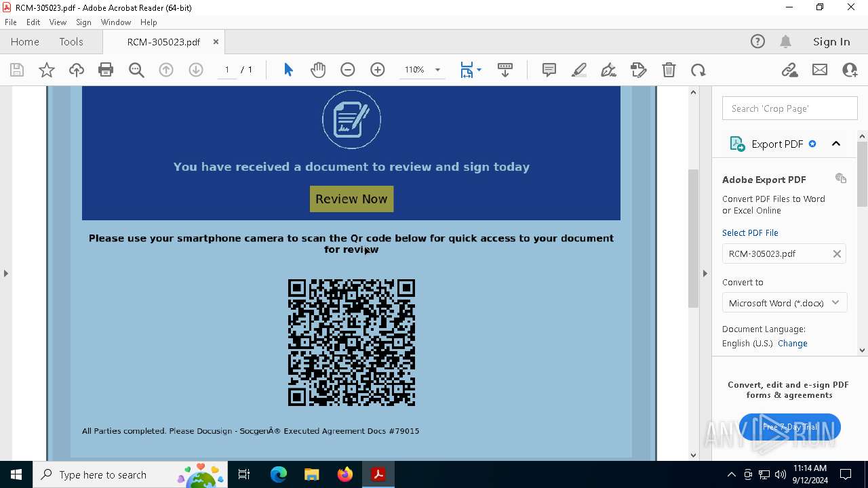Image resolution: width=868 pixels, height=488 pixels.
Task: Click Select PDF File link
Action: [750, 232]
